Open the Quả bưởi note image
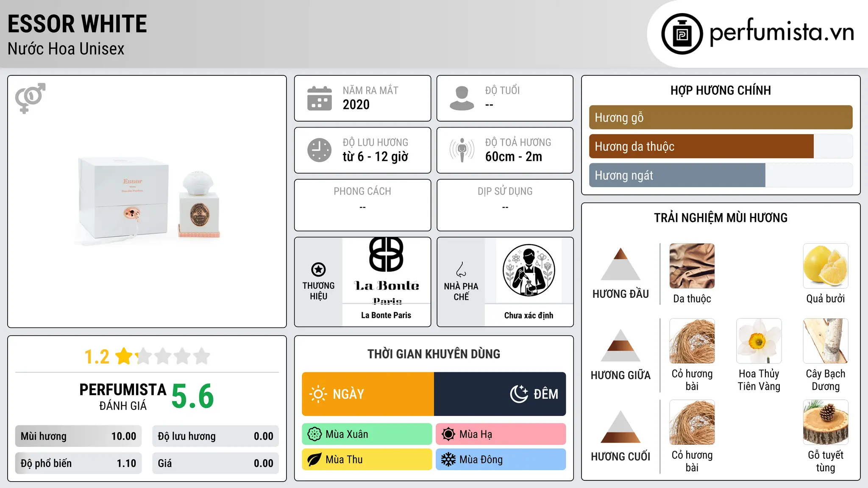Image resolution: width=868 pixels, height=488 pixels. [826, 266]
